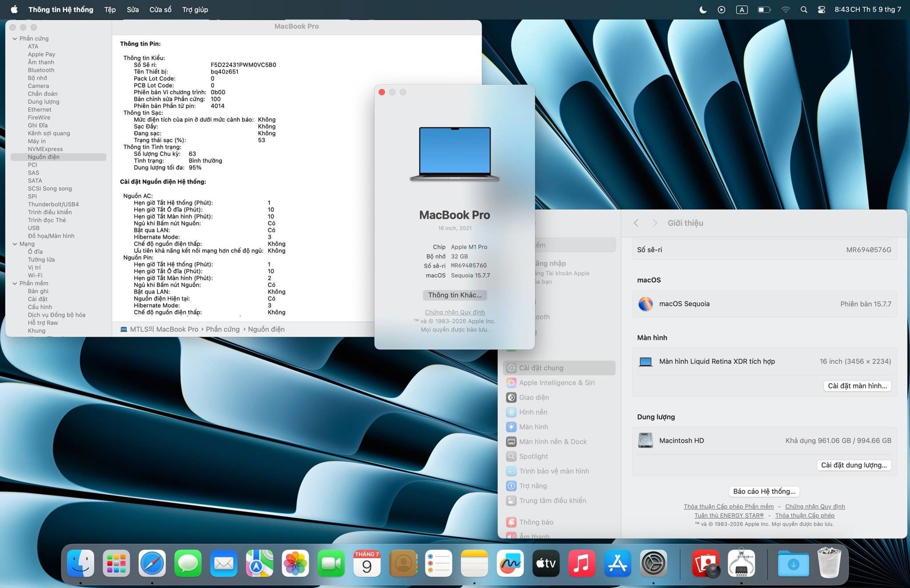Image resolution: width=910 pixels, height=588 pixels.
Task: Collapse the Phần cứng section in System Information
Action: pos(15,39)
